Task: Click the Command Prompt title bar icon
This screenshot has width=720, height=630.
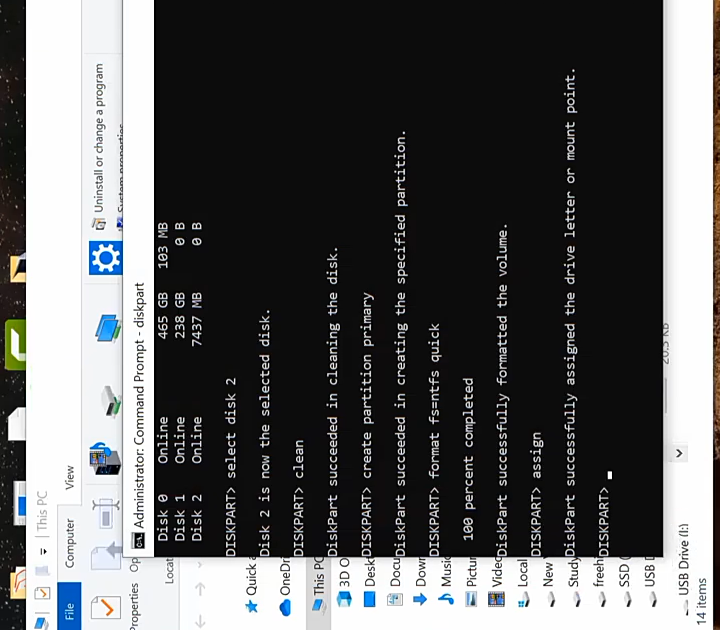Action: coord(138,540)
